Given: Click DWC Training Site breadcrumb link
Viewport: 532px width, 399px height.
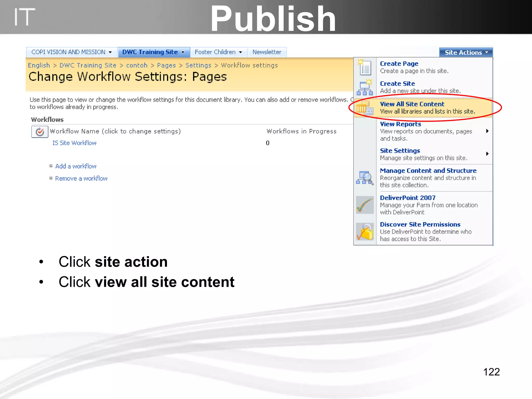Looking at the screenshot, I should coord(88,65).
